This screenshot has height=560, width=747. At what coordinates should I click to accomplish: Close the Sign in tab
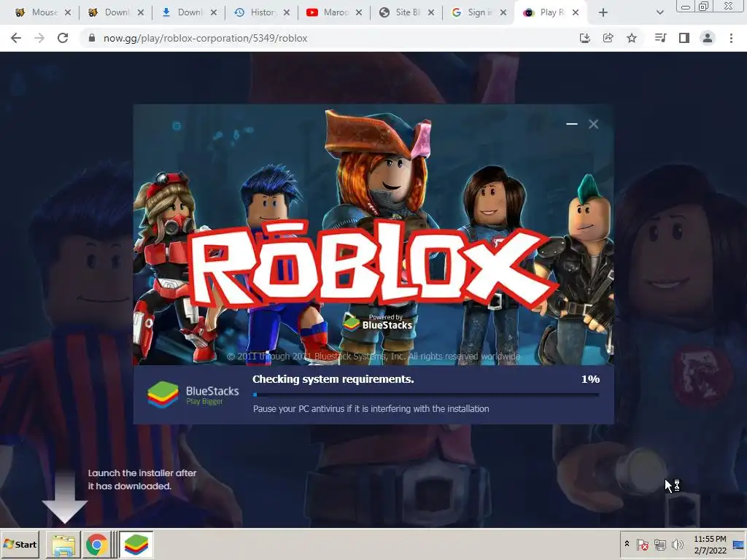pos(503,13)
